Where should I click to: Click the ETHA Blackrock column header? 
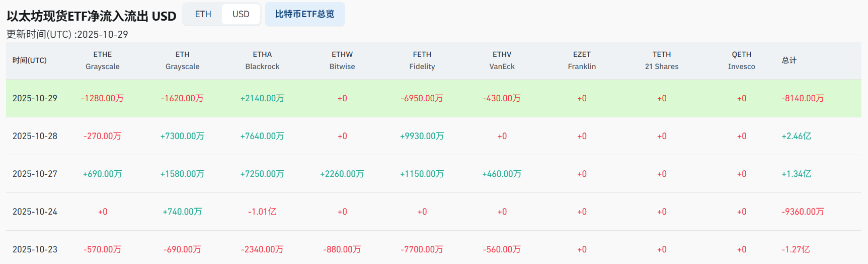(262, 60)
